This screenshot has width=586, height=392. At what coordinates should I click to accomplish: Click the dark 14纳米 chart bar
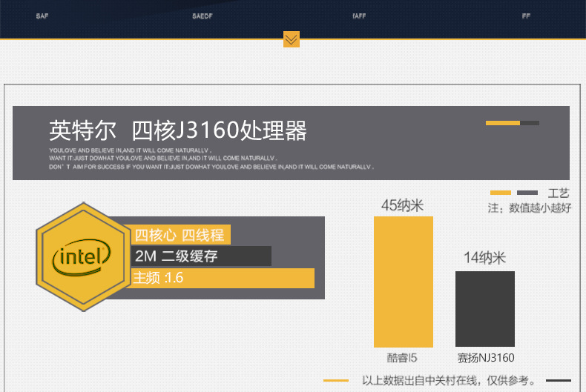pyautogui.click(x=484, y=309)
